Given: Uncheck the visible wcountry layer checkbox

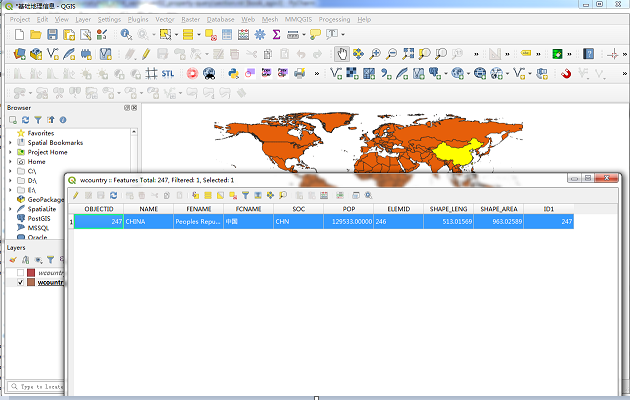Looking at the screenshot, I should click(20, 282).
